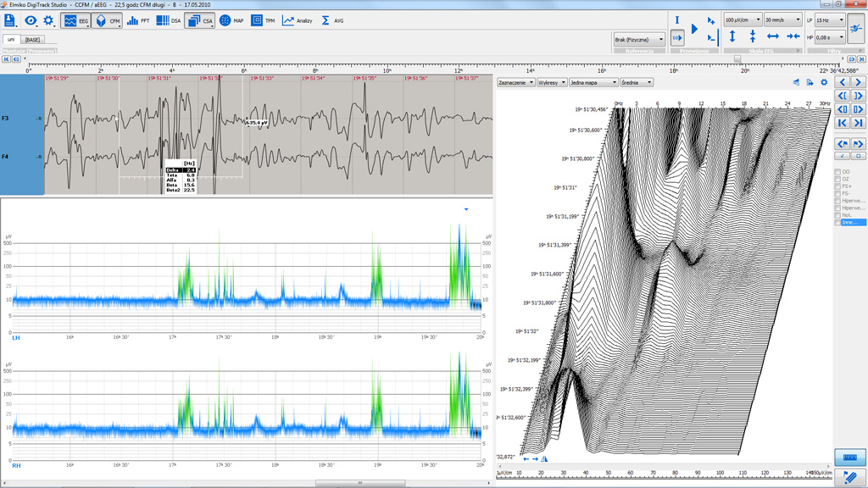Expand the Zaznaczenie dropdown

516,82
